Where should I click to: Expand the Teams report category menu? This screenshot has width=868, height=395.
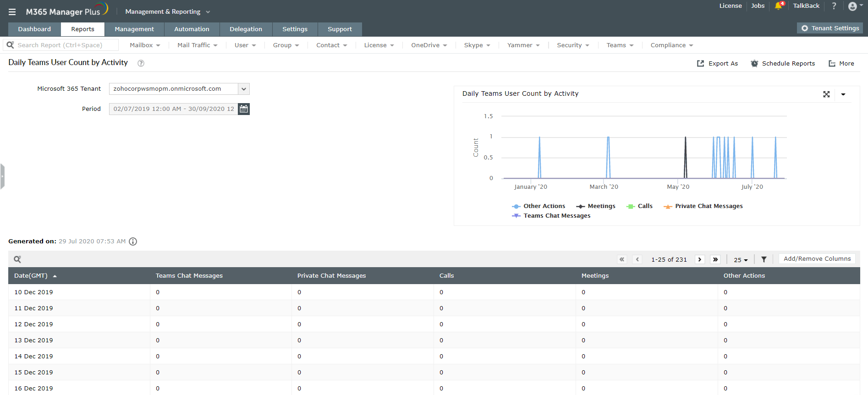coord(620,45)
